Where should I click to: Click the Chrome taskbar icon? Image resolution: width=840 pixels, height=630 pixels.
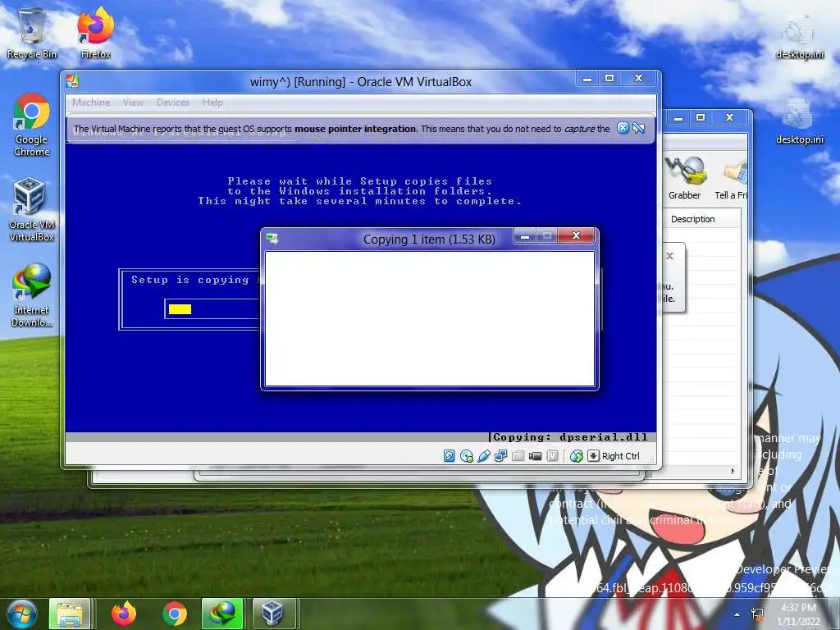pos(175,614)
